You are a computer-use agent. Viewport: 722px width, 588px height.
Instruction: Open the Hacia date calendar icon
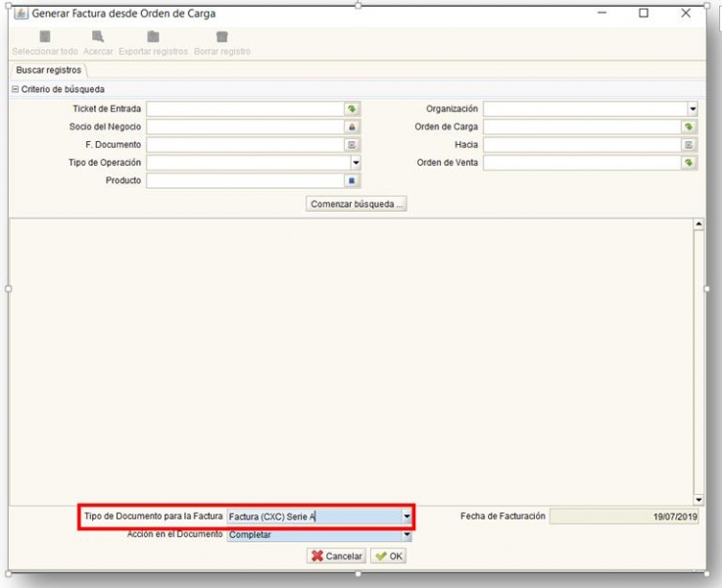tap(689, 145)
